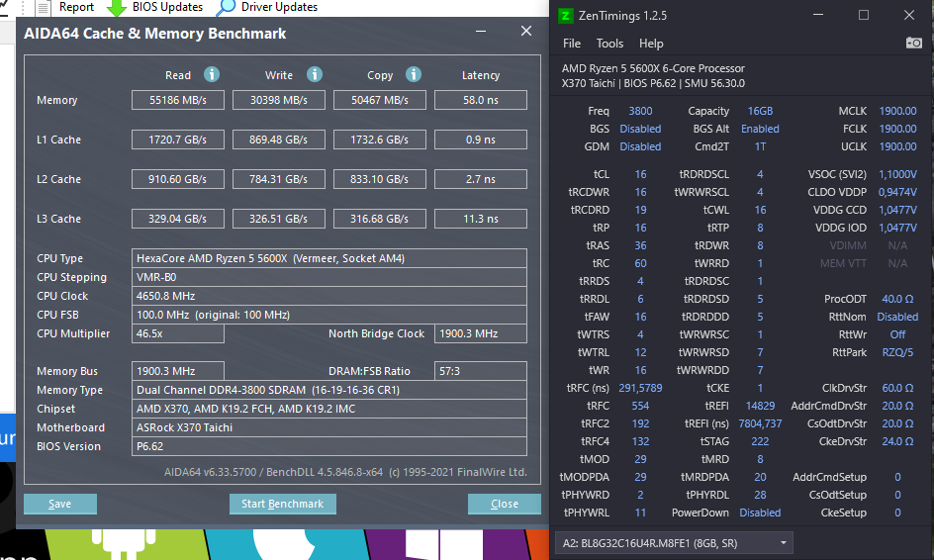Close AIDA64 benchmark window with X

click(526, 31)
